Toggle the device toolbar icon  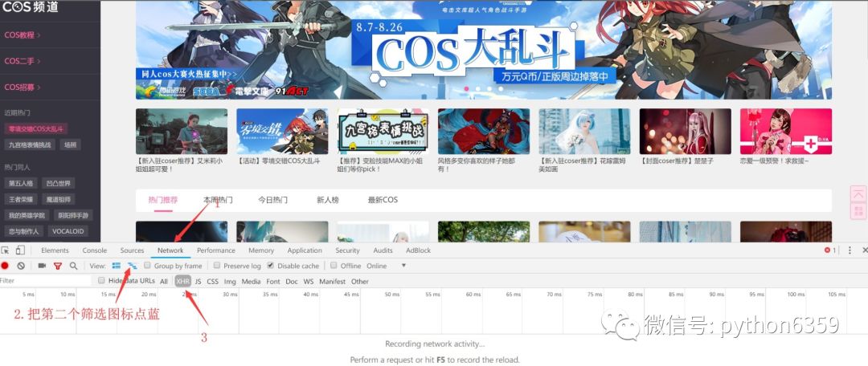(x=20, y=250)
